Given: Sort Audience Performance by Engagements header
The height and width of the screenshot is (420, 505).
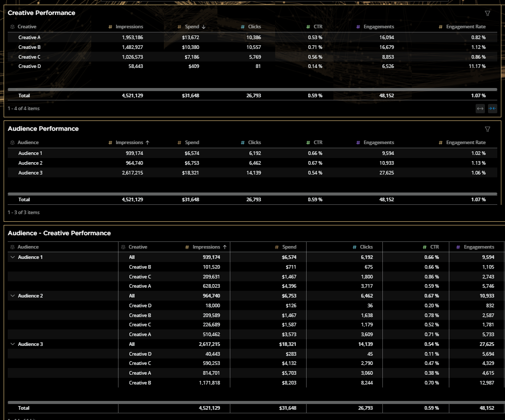Looking at the screenshot, I should pos(378,143).
